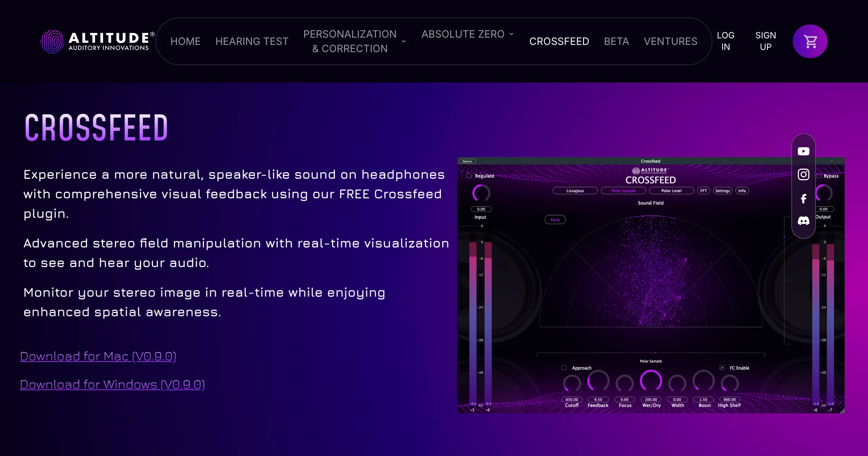Open the Facebook social link
This screenshot has height=456, width=868.
tap(804, 198)
